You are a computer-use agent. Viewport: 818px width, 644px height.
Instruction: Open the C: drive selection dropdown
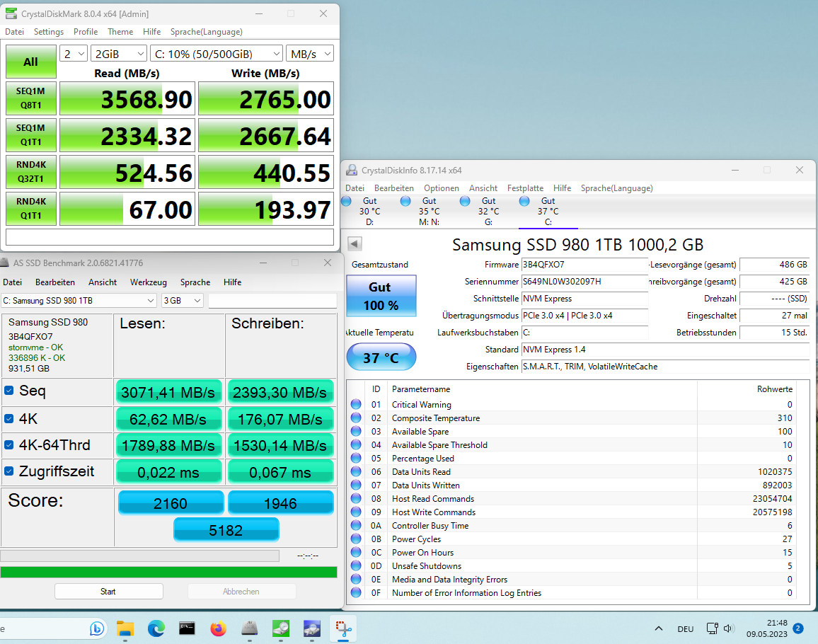[x=217, y=54]
